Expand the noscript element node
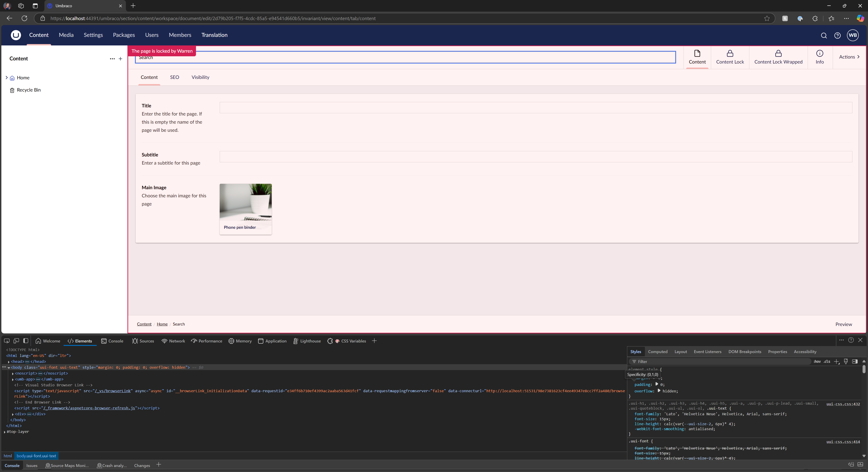 point(13,374)
